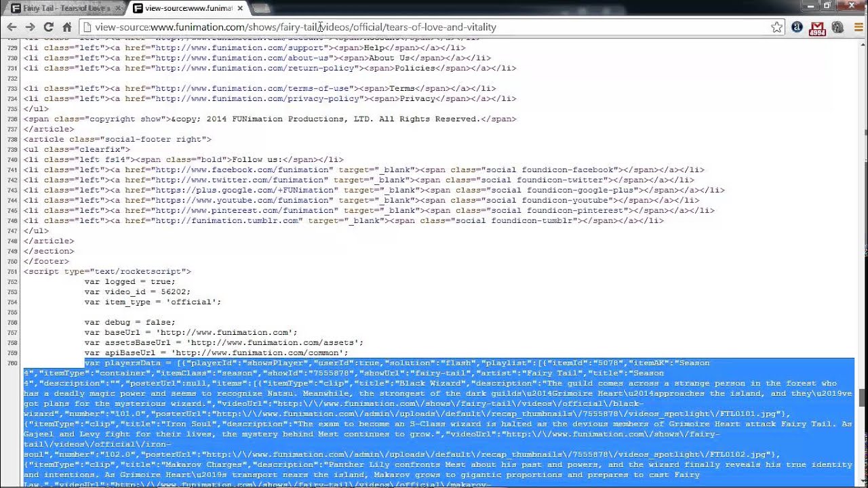Click the 'var video_id = 56202;' line
This screenshot has height=488, width=868.
point(138,292)
